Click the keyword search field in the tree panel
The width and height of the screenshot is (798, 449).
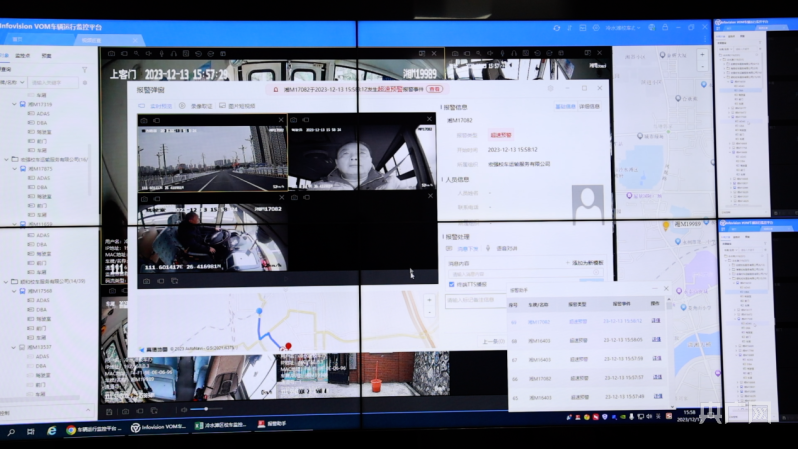point(54,82)
